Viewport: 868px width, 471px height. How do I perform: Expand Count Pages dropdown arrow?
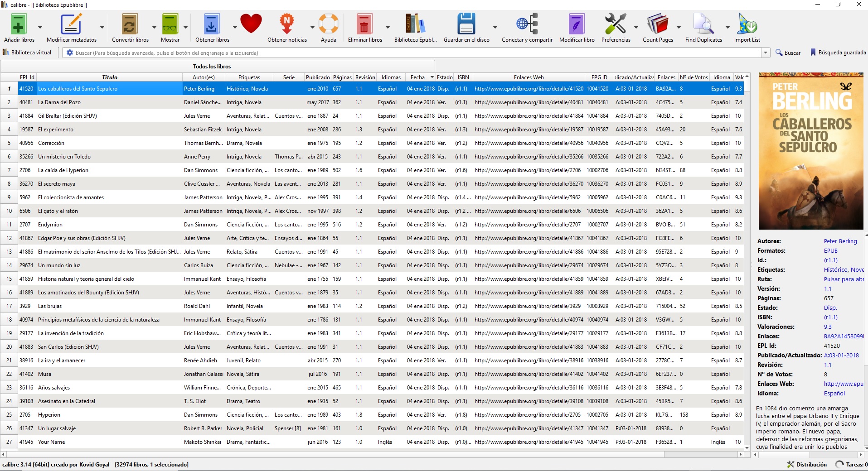tap(679, 27)
